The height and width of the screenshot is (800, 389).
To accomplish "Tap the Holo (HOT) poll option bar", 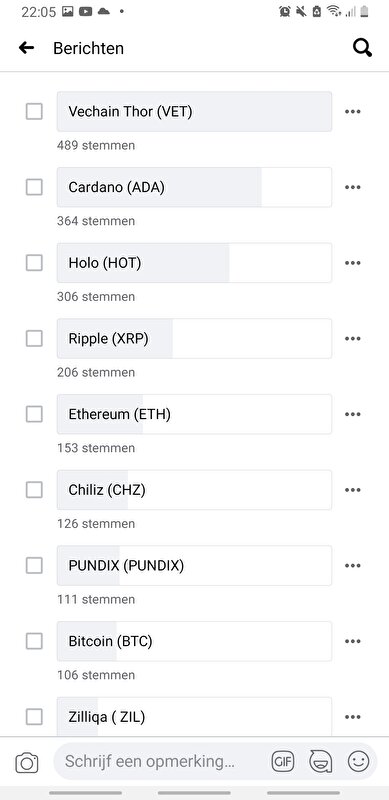I will click(194, 263).
